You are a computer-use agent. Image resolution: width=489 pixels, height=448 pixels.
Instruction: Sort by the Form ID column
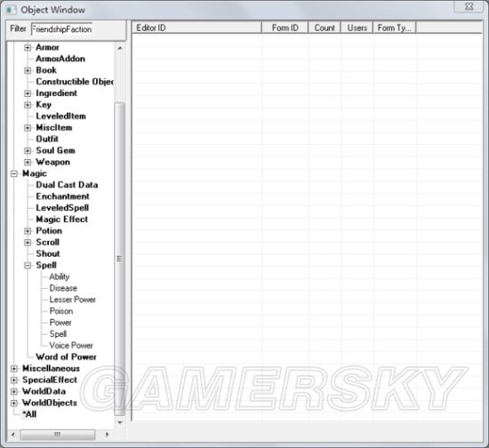pyautogui.click(x=285, y=28)
